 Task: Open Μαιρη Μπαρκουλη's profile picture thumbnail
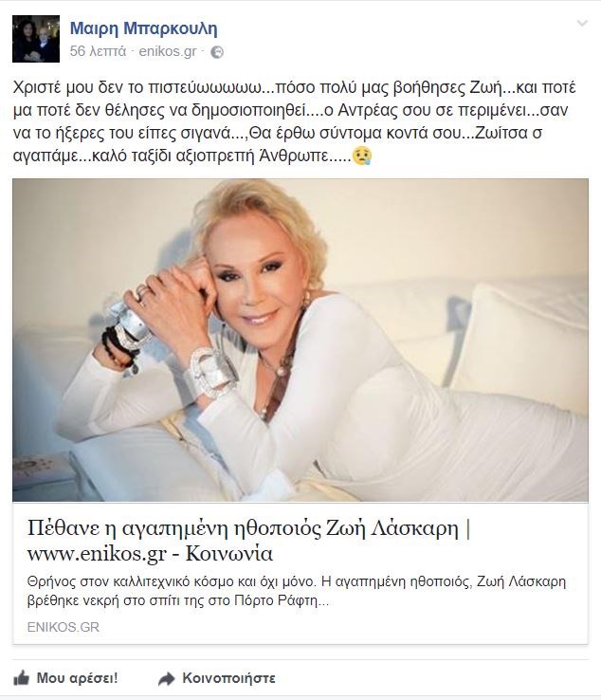click(x=36, y=39)
